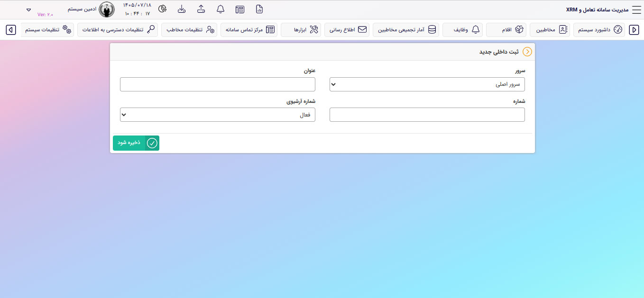Click the upload icon in header
The width and height of the screenshot is (644, 298).
point(201,9)
